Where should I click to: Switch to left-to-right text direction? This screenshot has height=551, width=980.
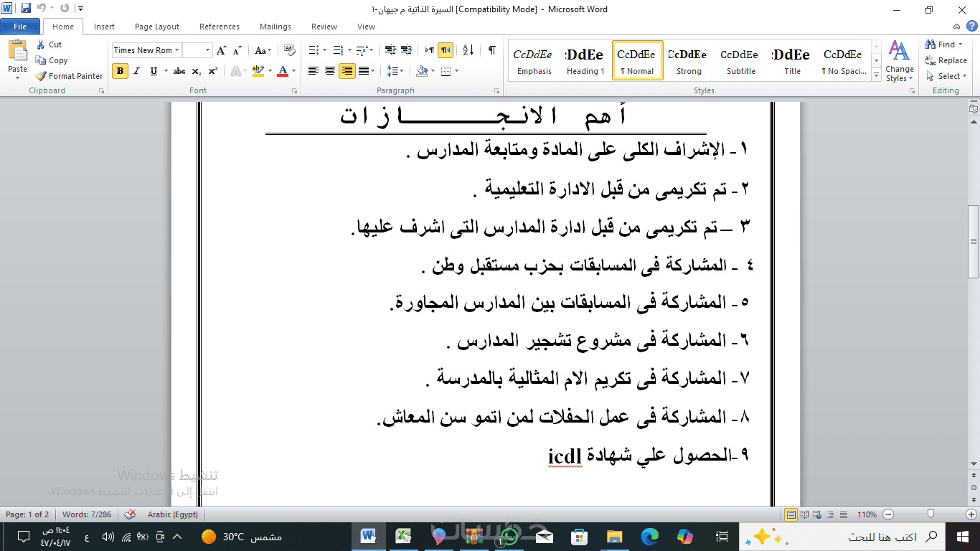click(x=430, y=50)
